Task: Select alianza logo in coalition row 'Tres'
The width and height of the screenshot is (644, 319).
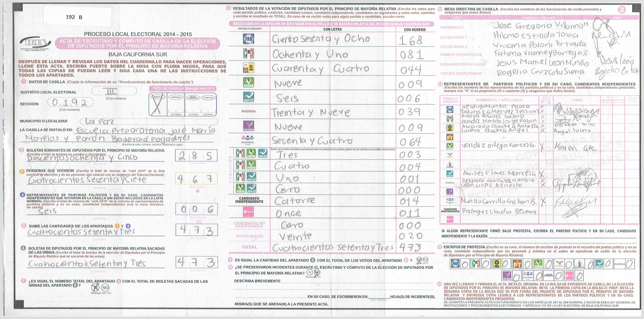Action: point(263,154)
